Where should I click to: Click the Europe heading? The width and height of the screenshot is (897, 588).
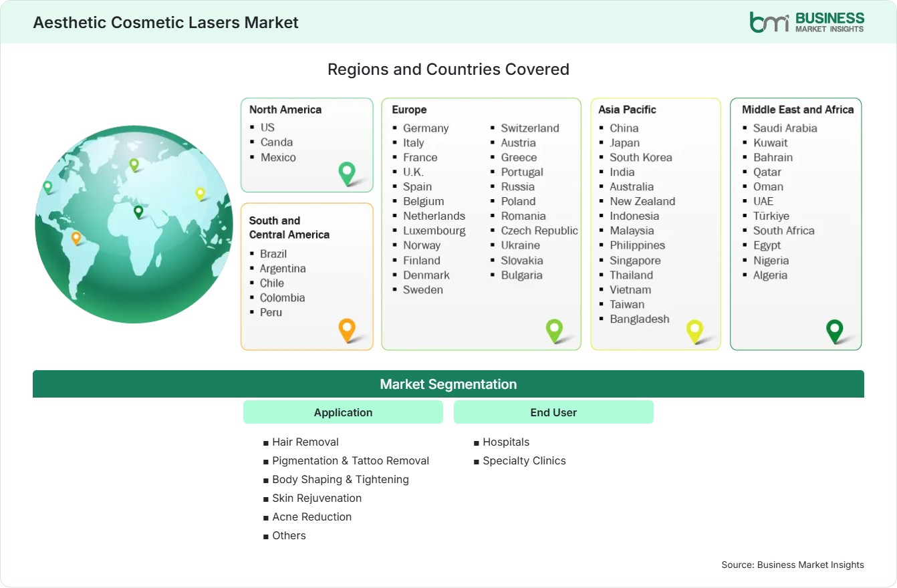409,110
